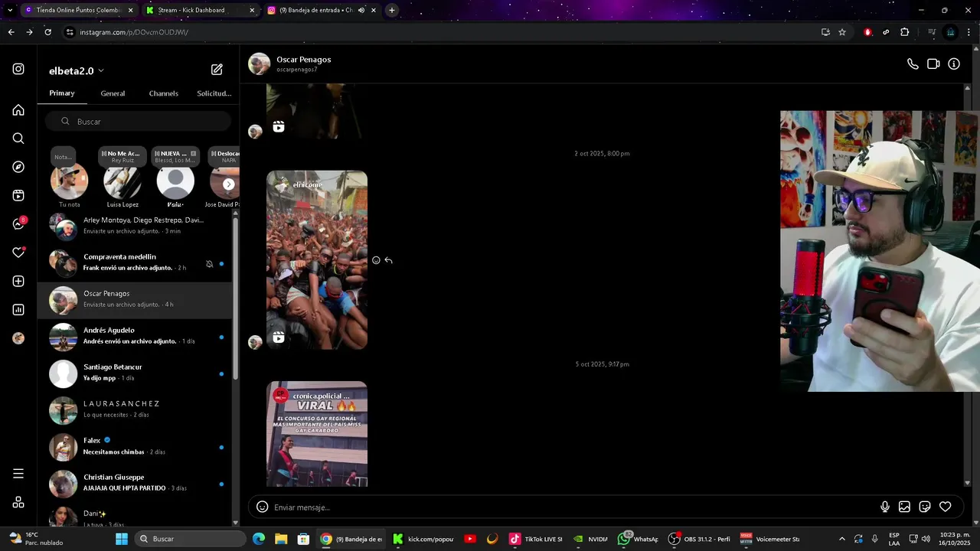This screenshot has width=980, height=551.
Task: Open the Notifications heart in the sidebar
Action: tap(18, 253)
